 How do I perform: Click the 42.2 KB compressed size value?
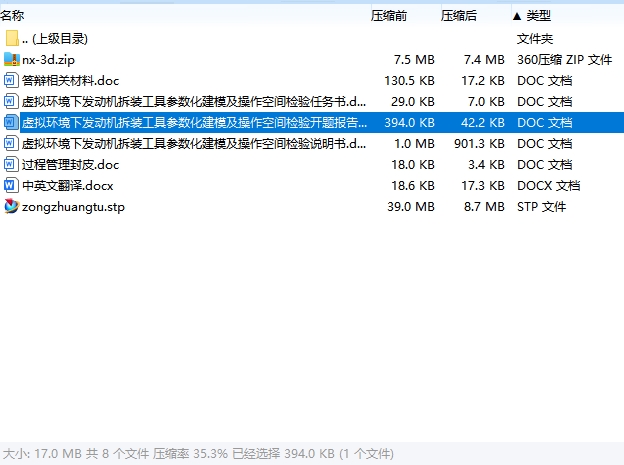[x=483, y=123]
